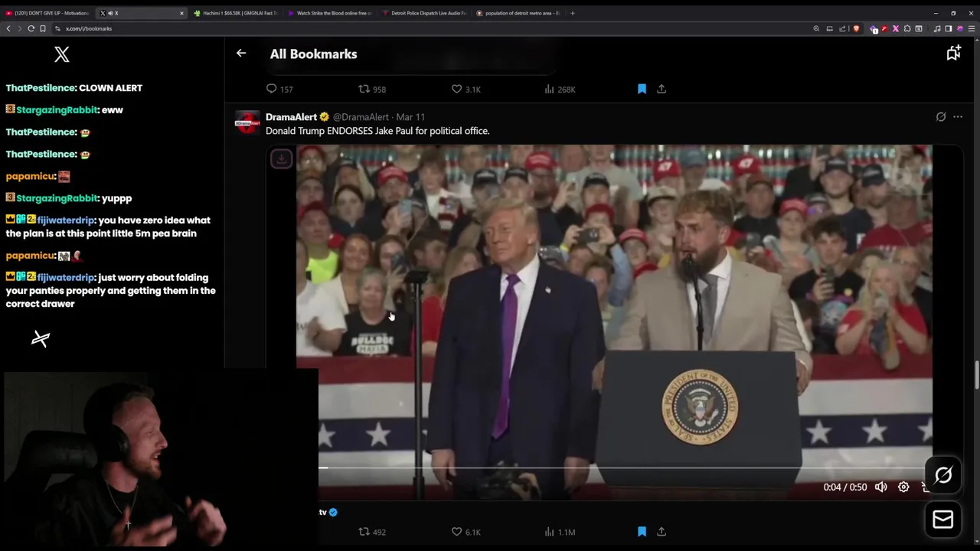Share the post with 1.1M views
This screenshot has height=551, width=980.
point(661,532)
